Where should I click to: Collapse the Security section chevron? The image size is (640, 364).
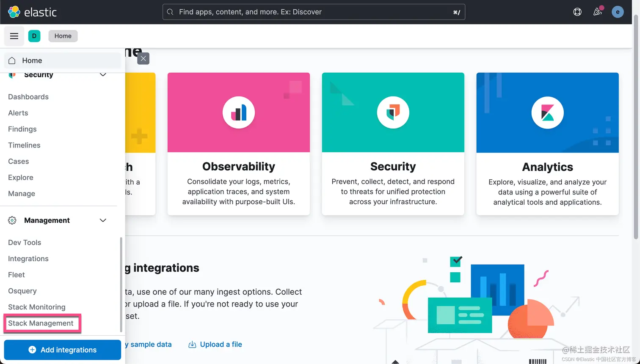[x=103, y=75]
